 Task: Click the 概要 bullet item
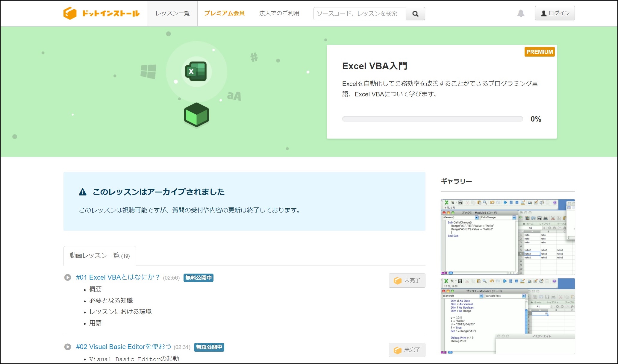click(96, 289)
